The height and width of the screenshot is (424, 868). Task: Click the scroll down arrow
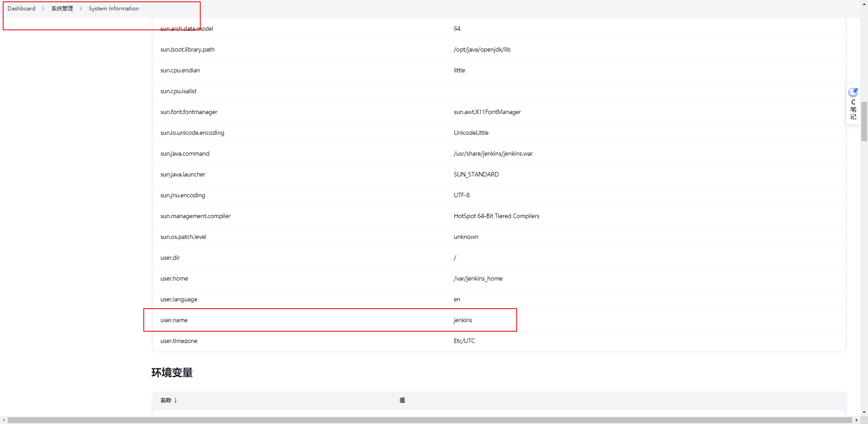(864, 412)
